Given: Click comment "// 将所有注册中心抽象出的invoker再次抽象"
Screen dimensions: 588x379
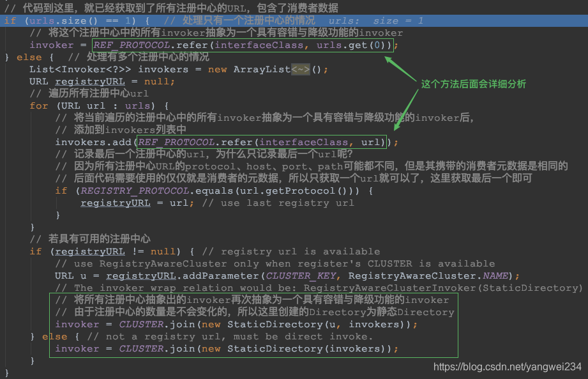Looking at the screenshot, I should click(252, 300).
